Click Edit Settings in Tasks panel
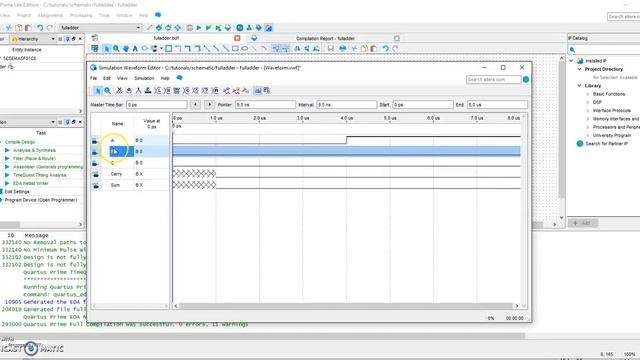The image size is (640, 360). click(x=17, y=191)
